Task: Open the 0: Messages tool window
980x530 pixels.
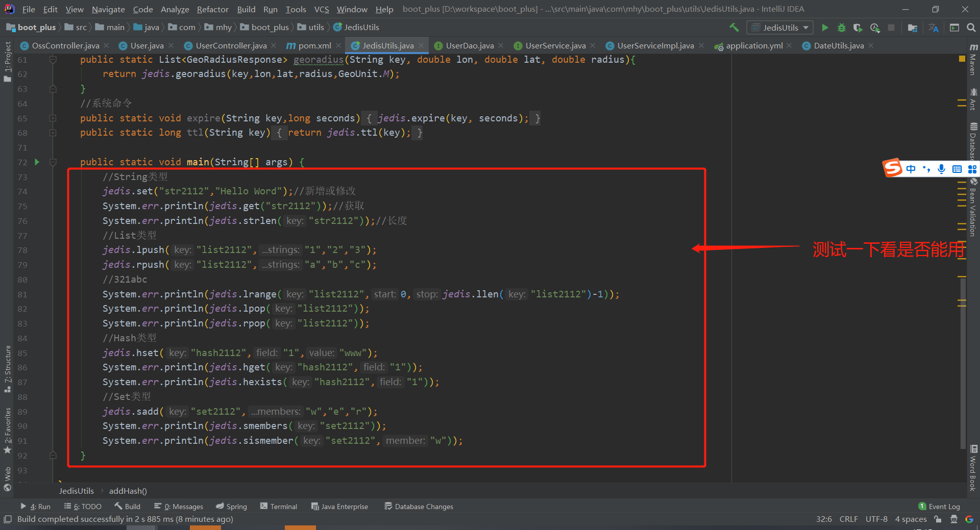Action: pyautogui.click(x=179, y=507)
